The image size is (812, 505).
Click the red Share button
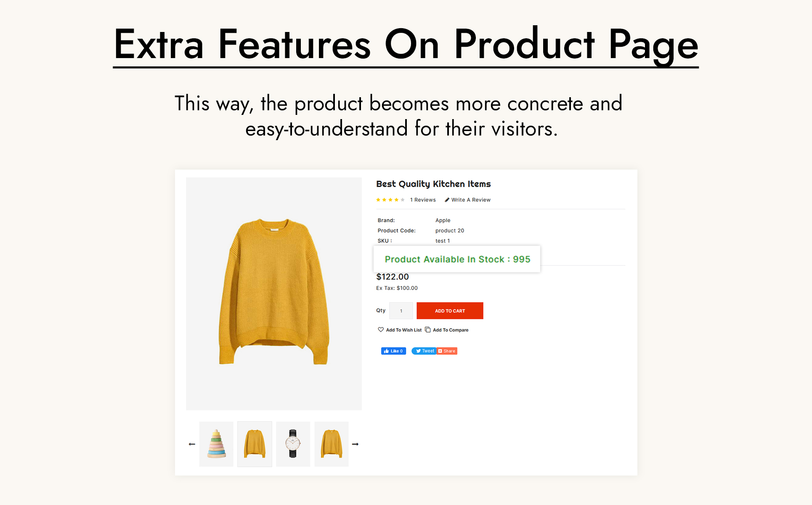pos(447,351)
